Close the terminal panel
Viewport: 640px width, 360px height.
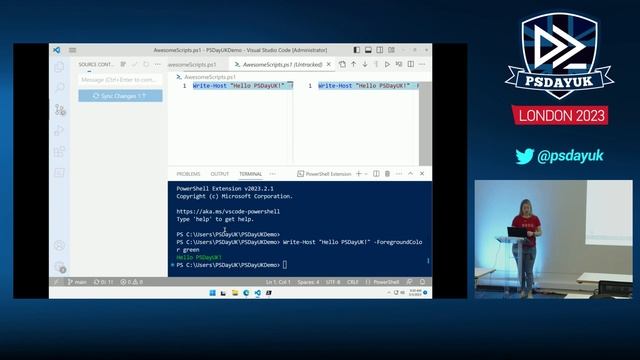click(x=422, y=174)
